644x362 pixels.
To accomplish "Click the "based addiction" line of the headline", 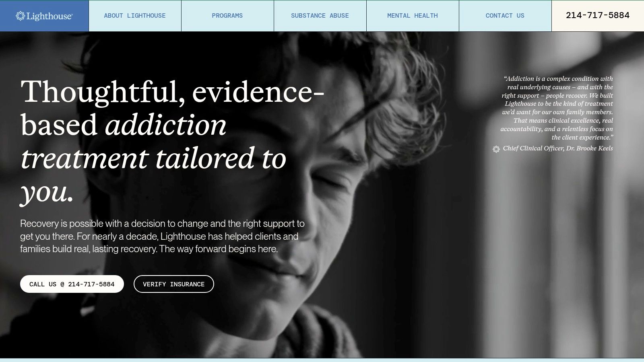I will 124,125.
